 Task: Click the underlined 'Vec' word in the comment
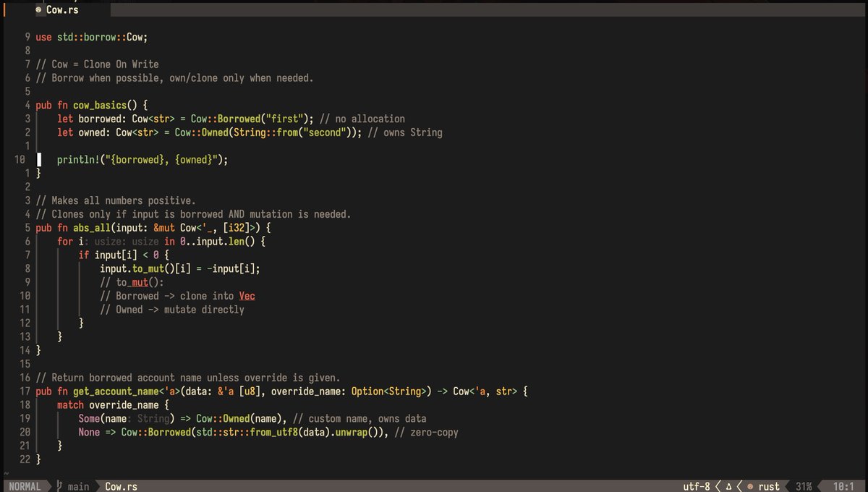pyautogui.click(x=247, y=296)
